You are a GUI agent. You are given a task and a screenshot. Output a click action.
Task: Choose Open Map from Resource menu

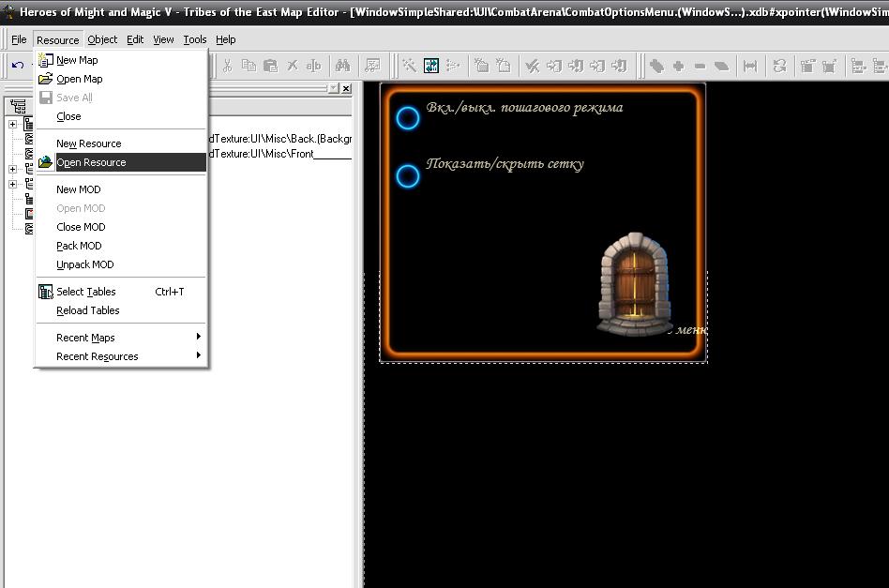121,79
